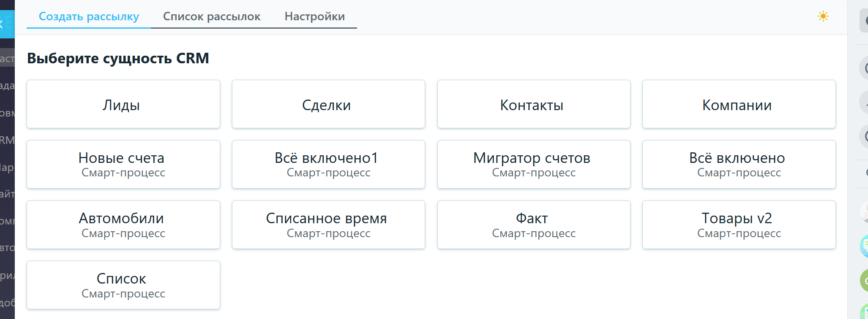Choose the "Новые счета" smart process
868x319 pixels.
[x=123, y=165]
